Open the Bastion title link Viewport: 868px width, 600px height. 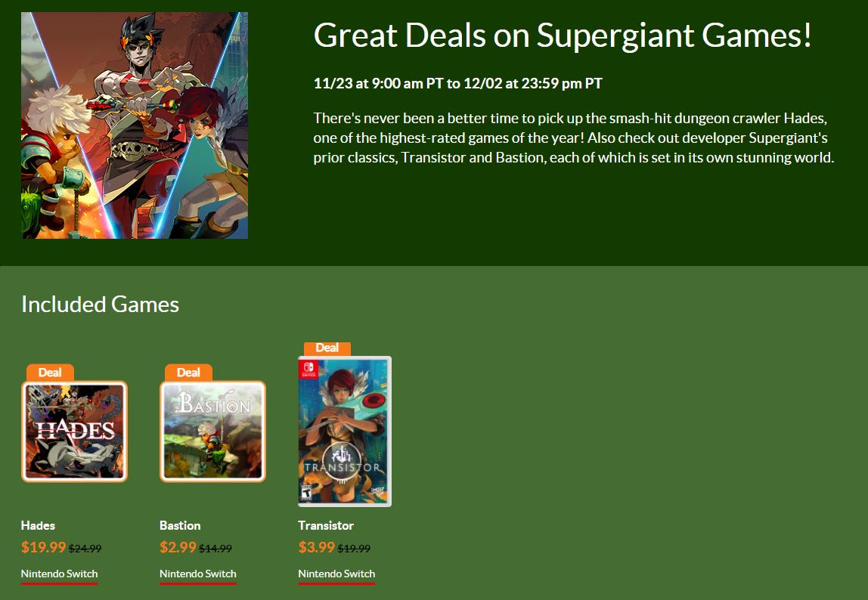(180, 525)
